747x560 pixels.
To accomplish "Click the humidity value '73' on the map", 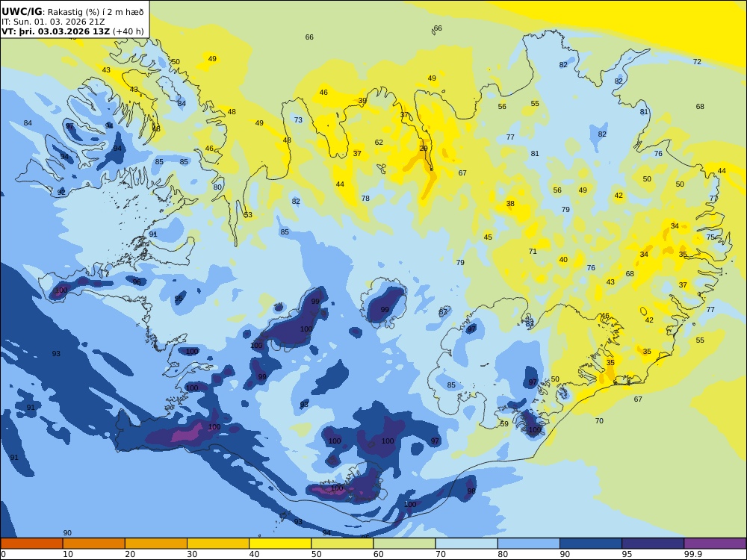I will 298,120.
